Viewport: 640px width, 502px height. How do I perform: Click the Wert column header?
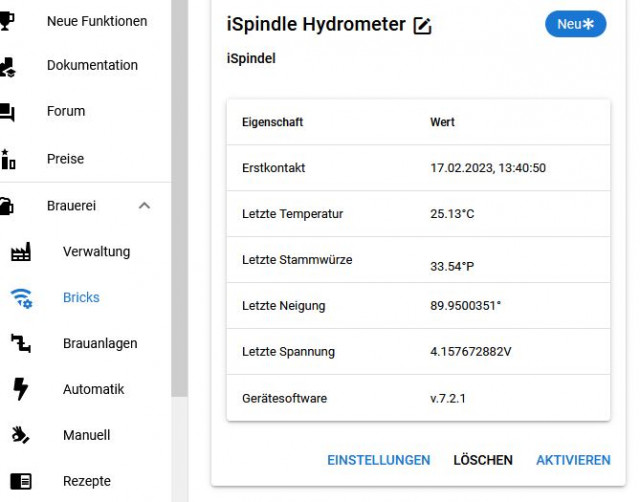(x=442, y=122)
